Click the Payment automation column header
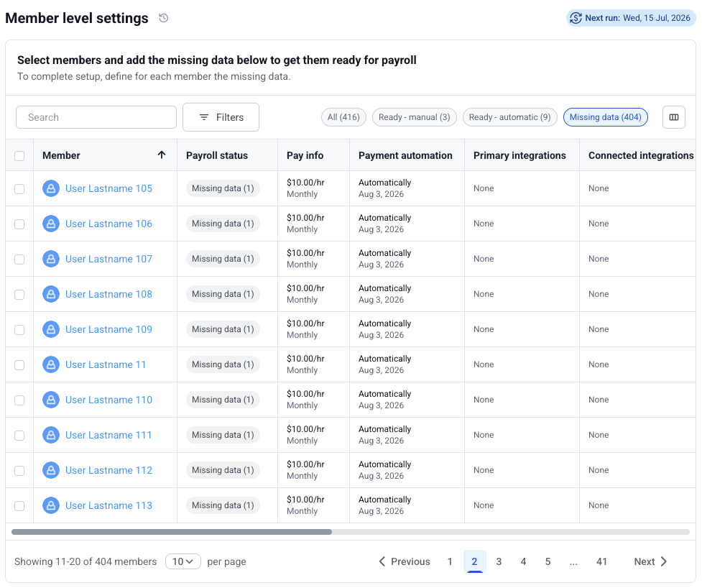This screenshot has height=588, width=702. 405,155
